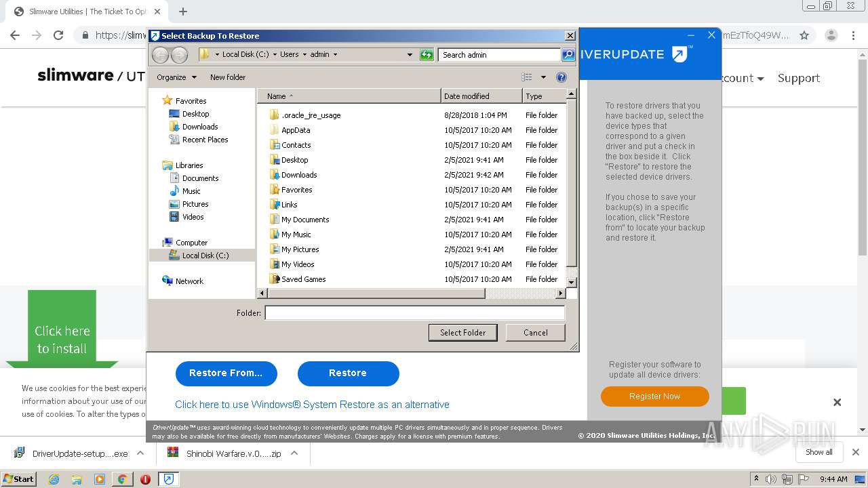This screenshot has width=868, height=488.
Task: Click New folder in toolbar
Action: click(228, 77)
